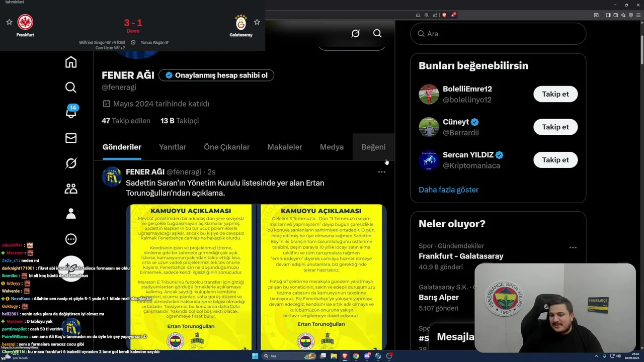Click Brave Shields lion icon in address bar

(x=444, y=15)
